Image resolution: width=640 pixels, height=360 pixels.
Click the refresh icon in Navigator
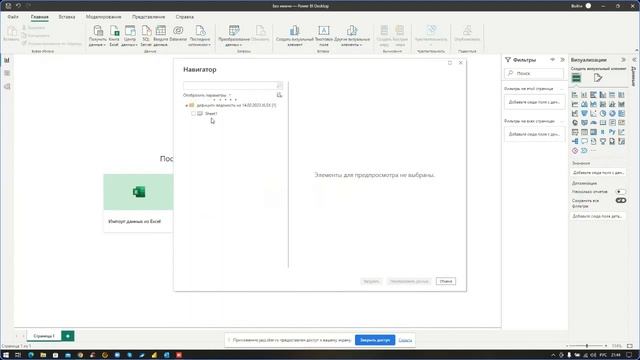(x=279, y=95)
